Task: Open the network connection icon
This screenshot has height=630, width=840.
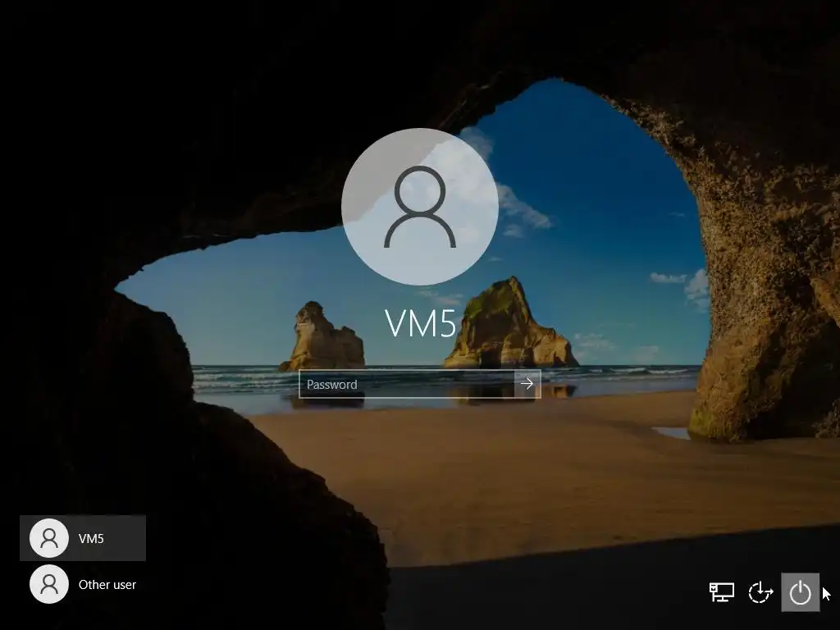Action: [722, 592]
